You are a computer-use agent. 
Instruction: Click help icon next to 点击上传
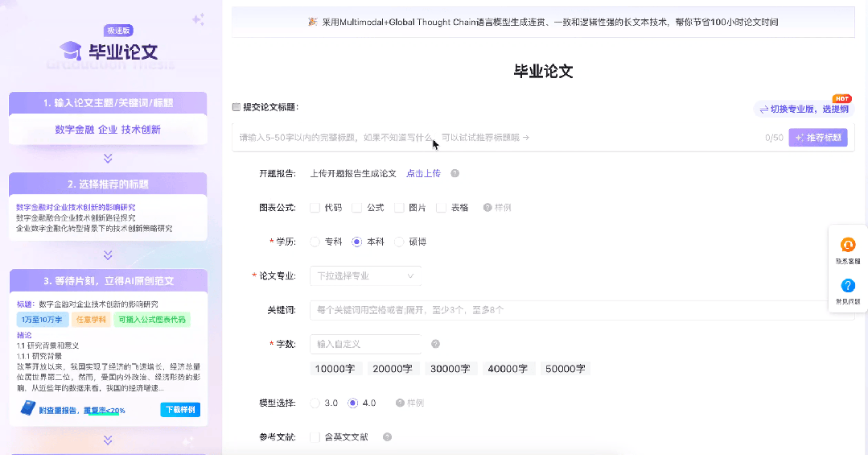(x=455, y=173)
